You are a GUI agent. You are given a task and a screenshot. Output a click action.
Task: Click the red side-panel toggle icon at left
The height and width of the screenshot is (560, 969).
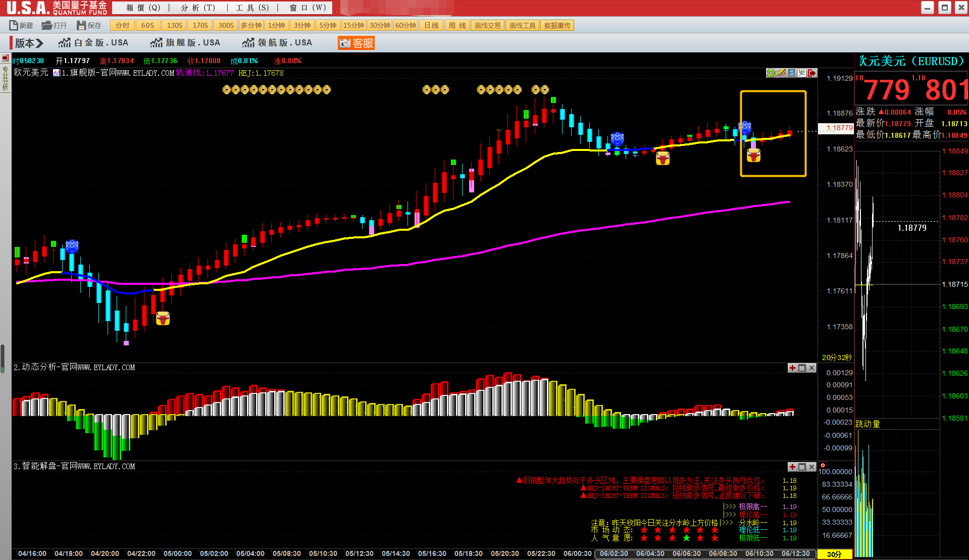(6, 58)
